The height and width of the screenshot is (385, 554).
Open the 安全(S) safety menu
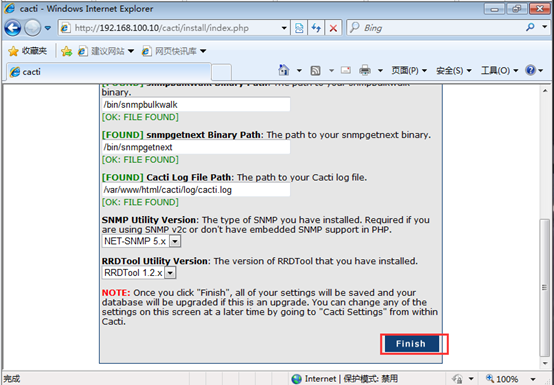click(454, 71)
